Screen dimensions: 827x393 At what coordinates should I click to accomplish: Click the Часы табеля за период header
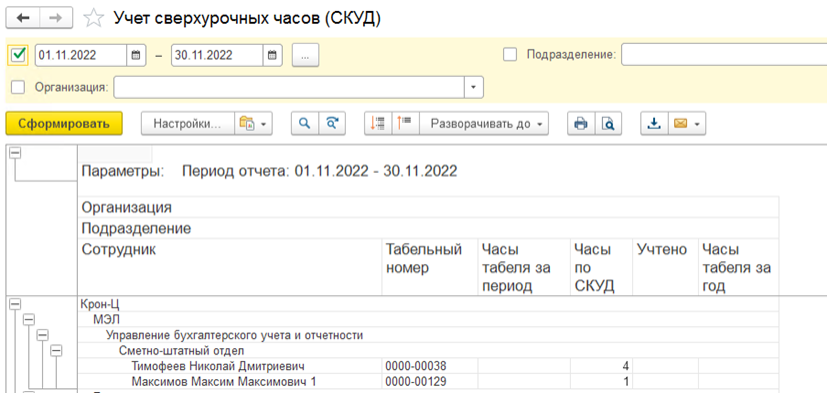click(524, 266)
